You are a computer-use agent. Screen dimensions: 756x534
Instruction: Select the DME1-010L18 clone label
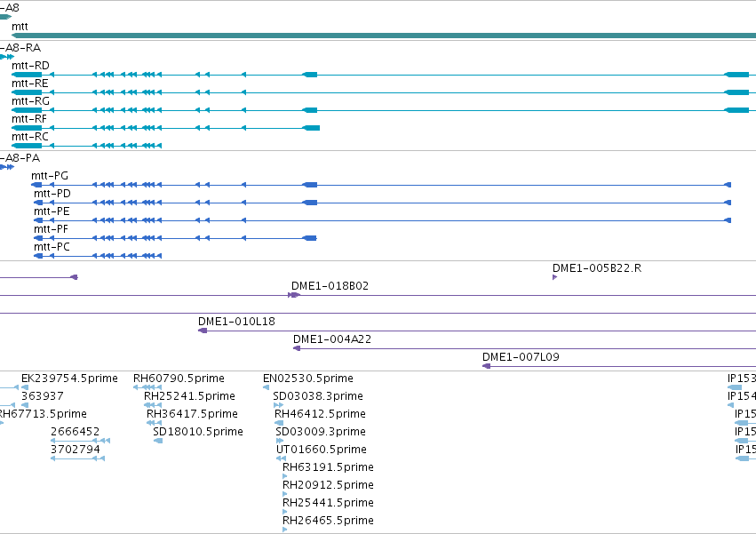coord(236,322)
